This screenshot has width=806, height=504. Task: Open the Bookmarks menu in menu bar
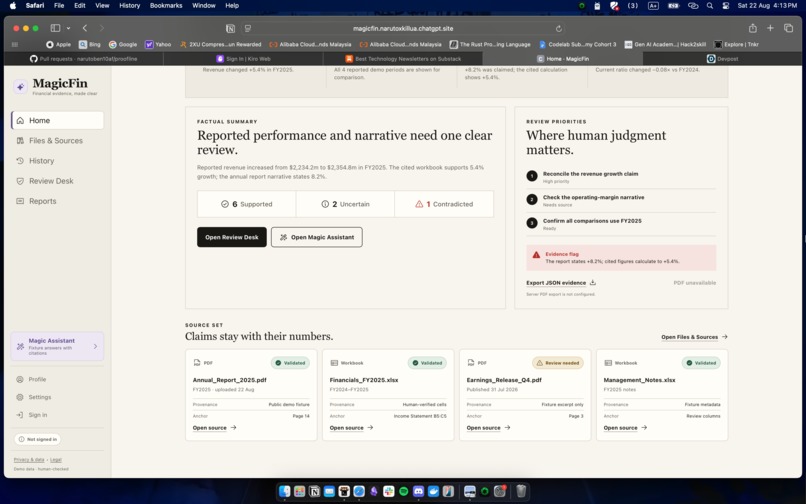pyautogui.click(x=166, y=6)
